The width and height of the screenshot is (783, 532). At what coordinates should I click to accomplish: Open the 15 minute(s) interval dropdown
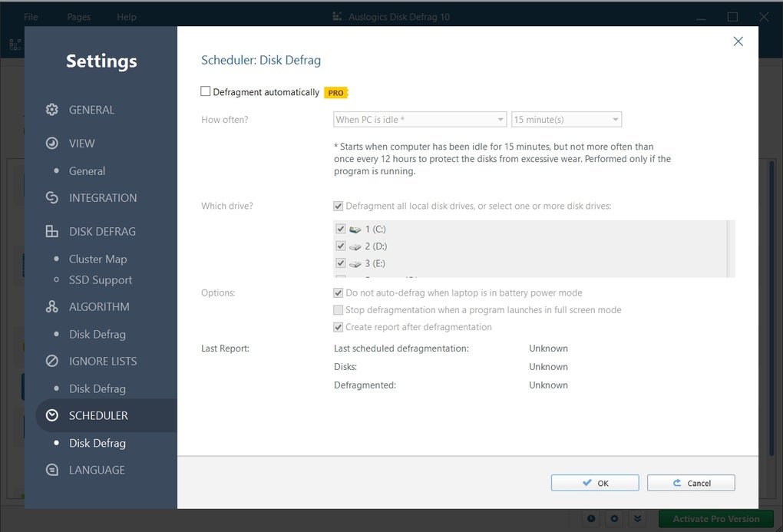[566, 119]
